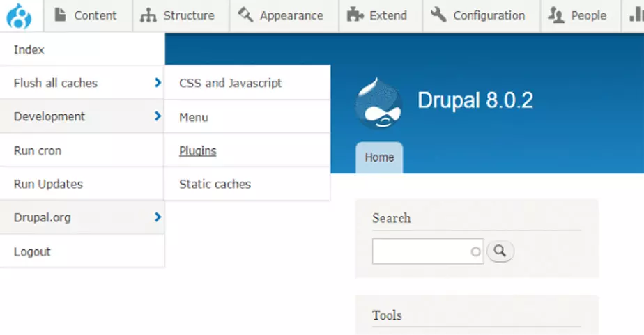This screenshot has height=335, width=644.
Task: Click the Tools block heading
Action: pos(387,315)
